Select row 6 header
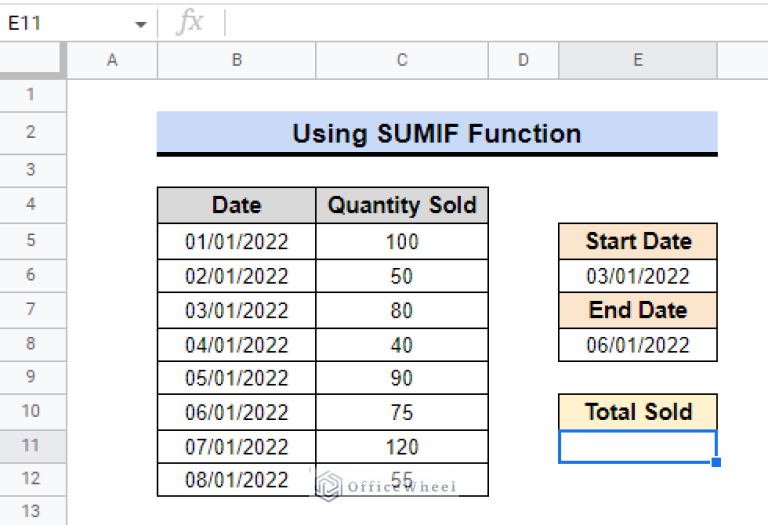Screen dimensions: 768x525 click(x=32, y=276)
